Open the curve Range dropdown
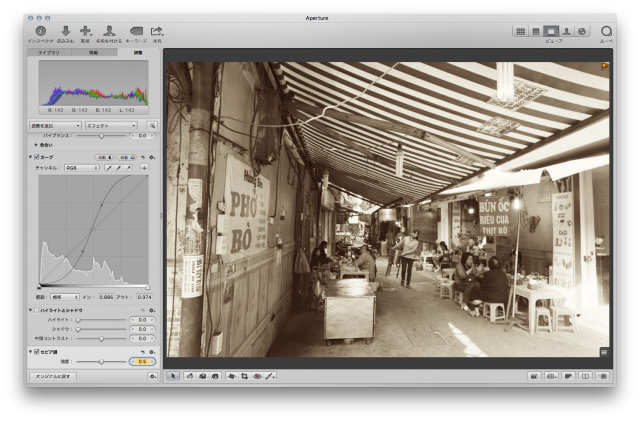The width and height of the screenshot is (640, 421). click(x=64, y=297)
